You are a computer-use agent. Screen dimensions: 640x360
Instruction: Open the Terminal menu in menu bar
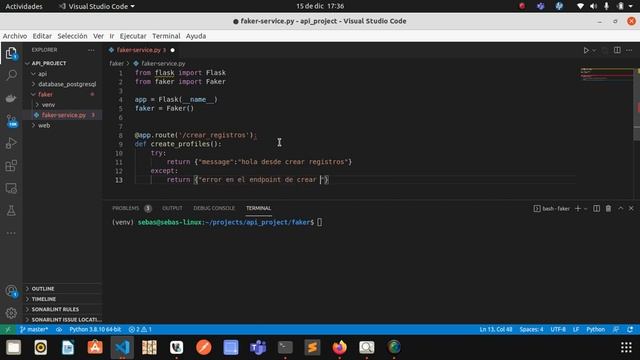coord(166,36)
